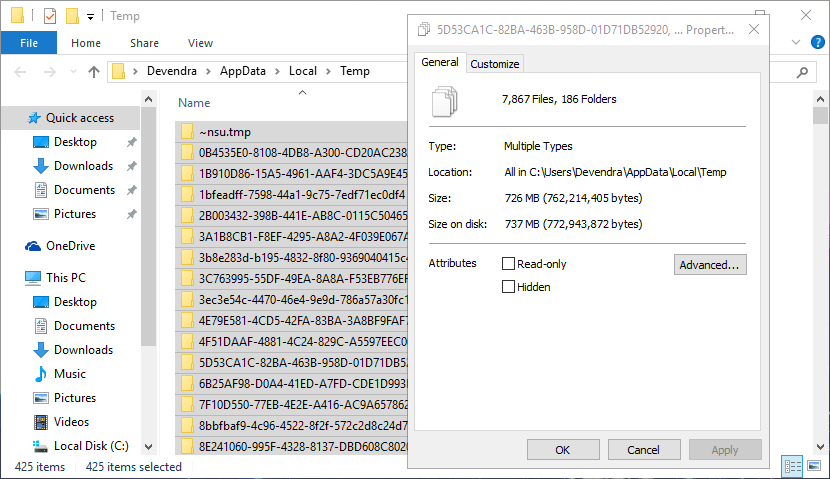830x479 pixels.
Task: Select OneDrive in the navigation pane
Action: [70, 246]
